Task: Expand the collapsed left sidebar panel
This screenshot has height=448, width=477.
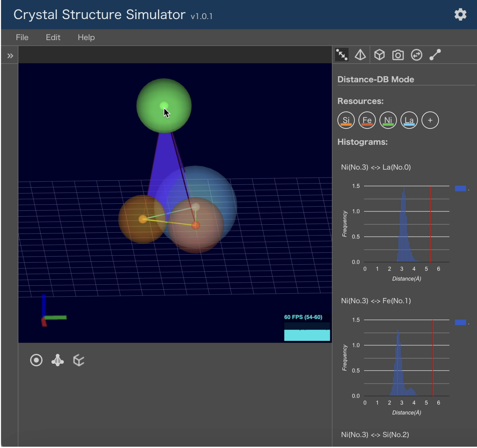Action: click(10, 55)
